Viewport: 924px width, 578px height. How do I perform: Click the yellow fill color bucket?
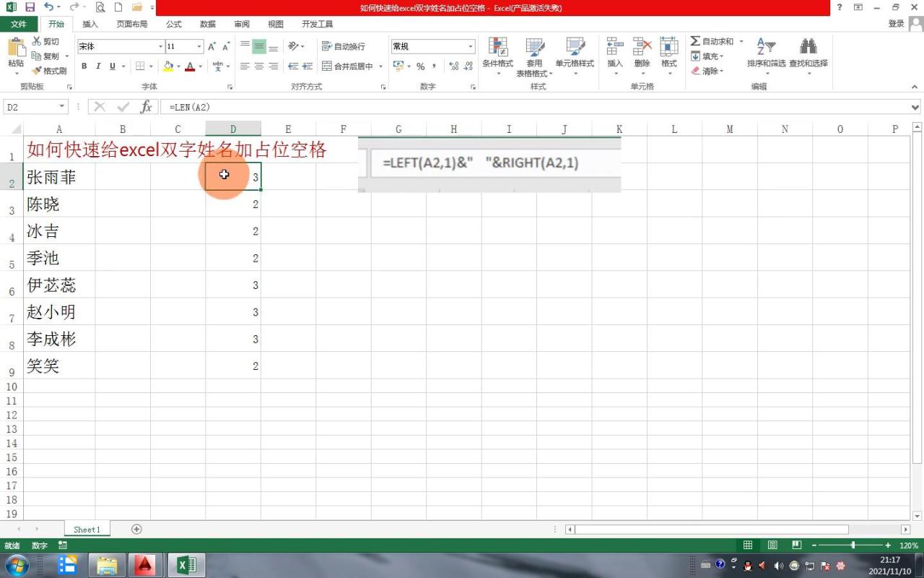168,66
